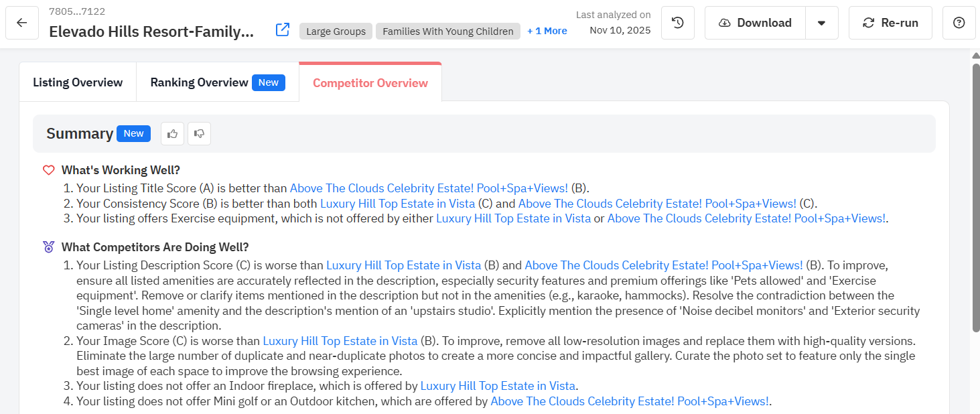Screen dimensions: 980x414
Task: Open Above The Clouds link in Listing Title item
Action: [429, 188]
